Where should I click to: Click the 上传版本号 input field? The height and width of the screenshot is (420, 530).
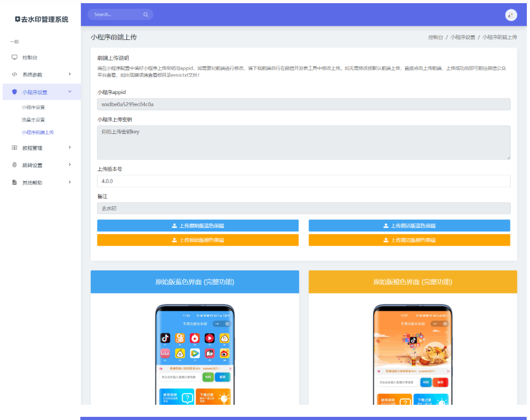(x=303, y=181)
